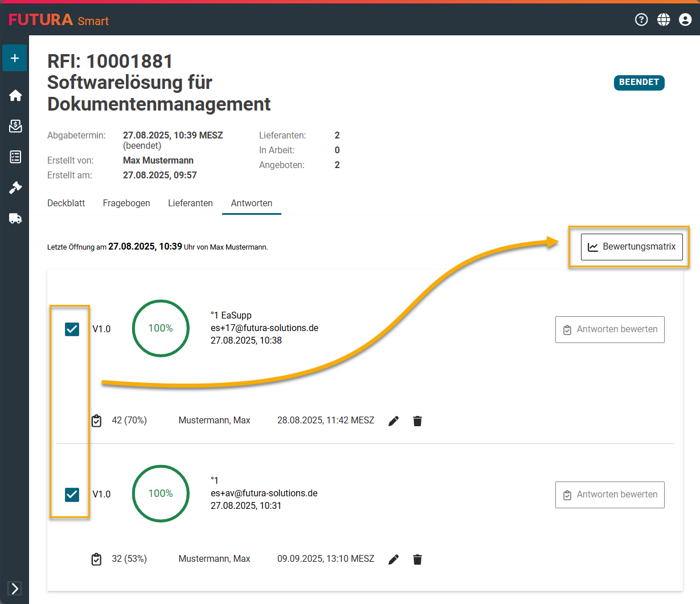Click the 100% progress circle of EaSupp

click(161, 328)
